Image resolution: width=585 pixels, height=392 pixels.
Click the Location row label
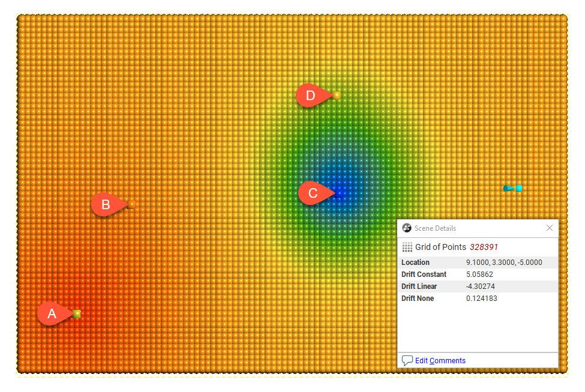[415, 263]
